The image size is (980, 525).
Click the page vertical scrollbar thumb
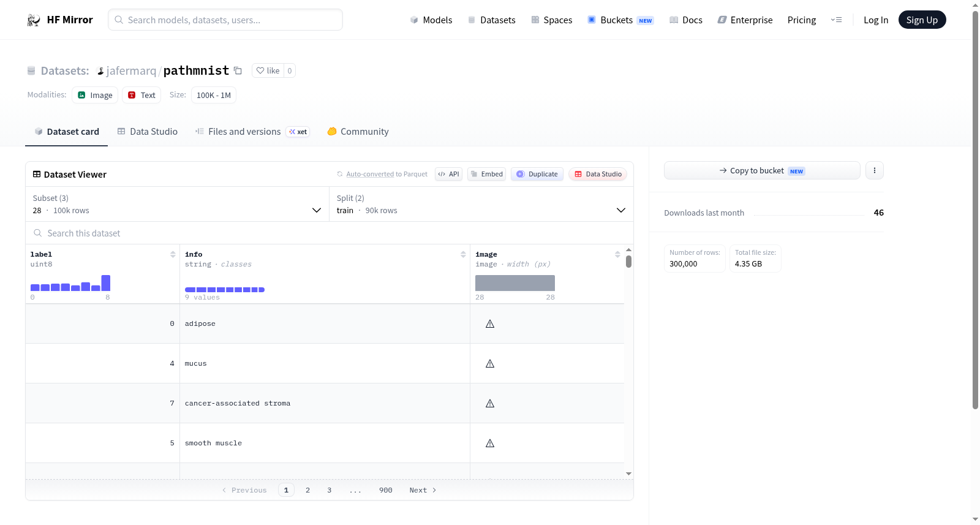click(975, 210)
